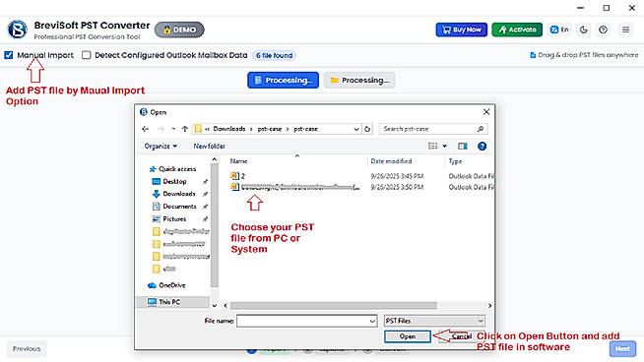Maximize the BreviSoft window
This screenshot has height=362, width=644.
(x=607, y=8)
